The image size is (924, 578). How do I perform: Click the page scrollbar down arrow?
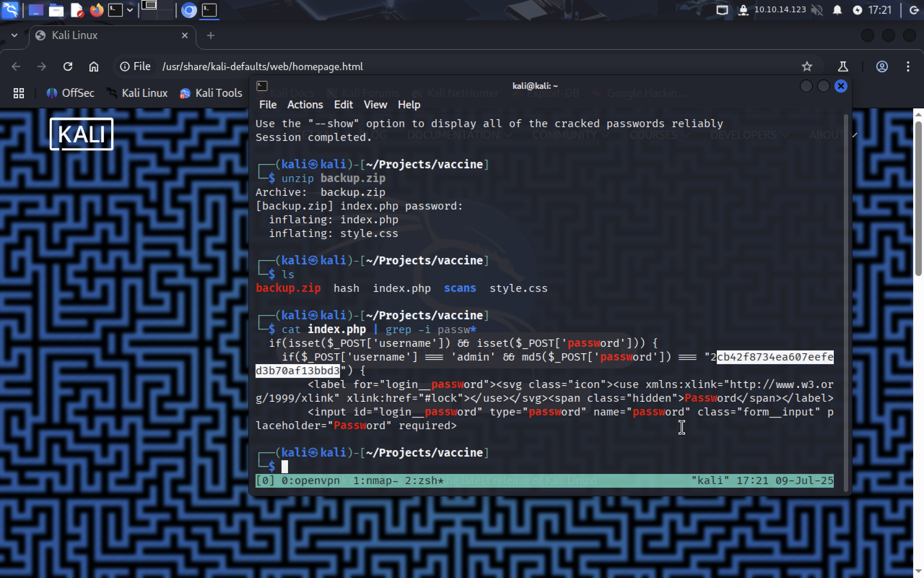pos(919,571)
